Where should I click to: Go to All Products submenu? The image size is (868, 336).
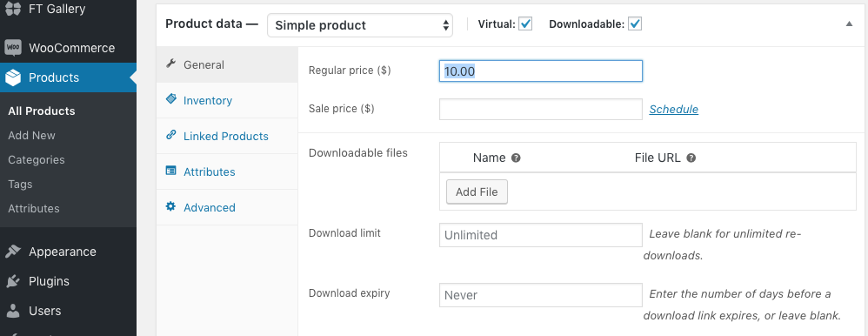click(x=42, y=111)
